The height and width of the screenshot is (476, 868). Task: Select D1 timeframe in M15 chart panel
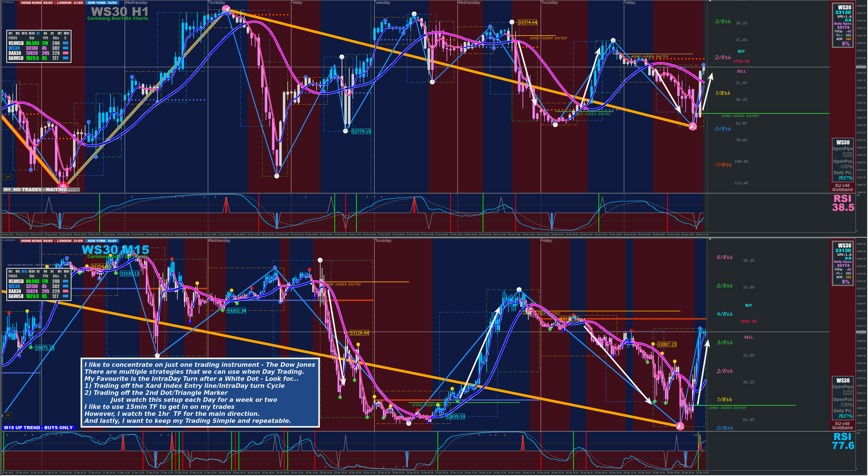52,271
